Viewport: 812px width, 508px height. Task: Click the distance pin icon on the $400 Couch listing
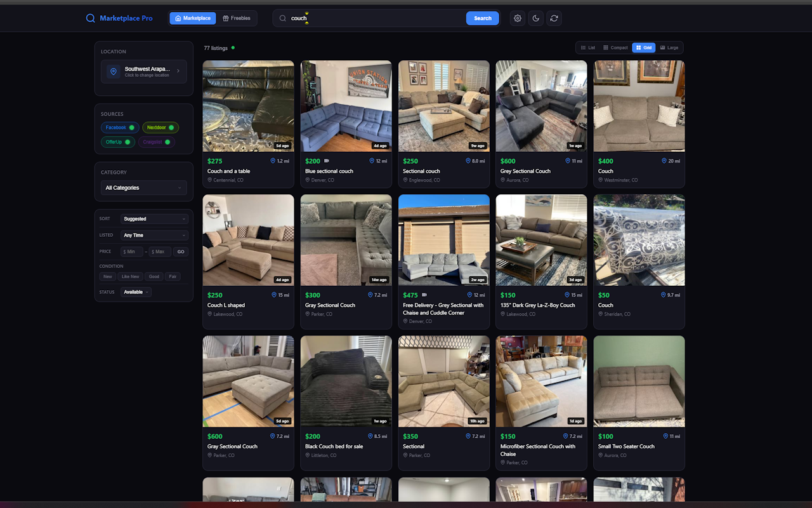(664, 161)
